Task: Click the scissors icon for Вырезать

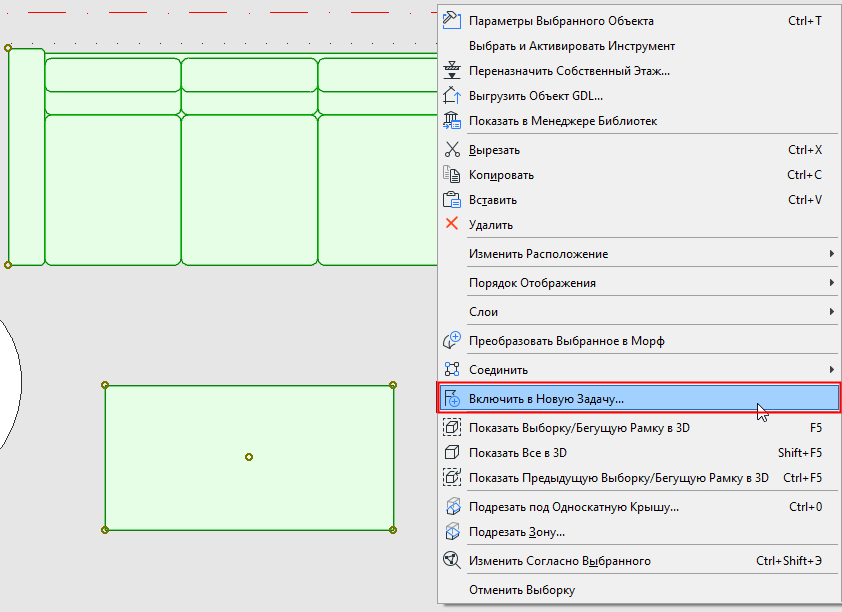Action: [x=452, y=150]
